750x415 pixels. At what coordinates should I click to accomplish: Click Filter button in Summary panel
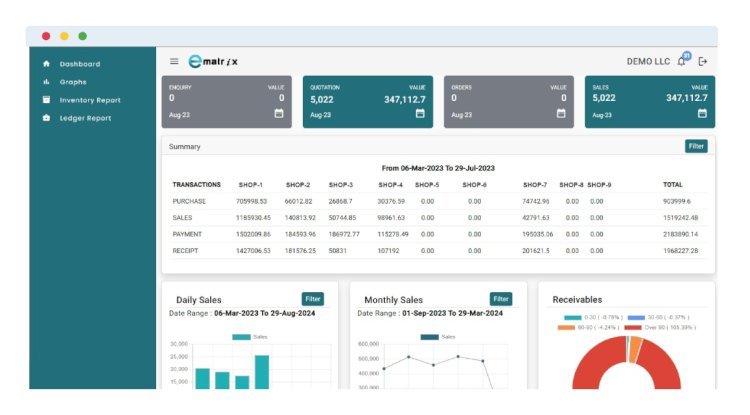pos(696,146)
